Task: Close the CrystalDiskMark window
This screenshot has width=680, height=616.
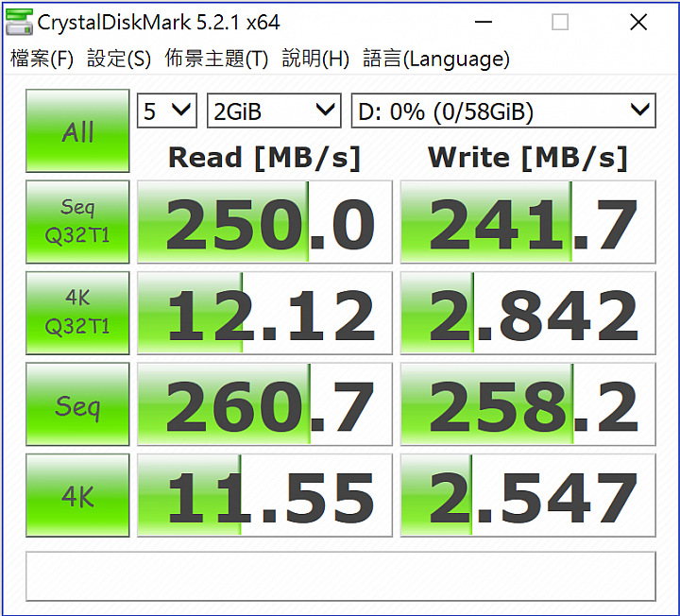Action: tap(638, 22)
